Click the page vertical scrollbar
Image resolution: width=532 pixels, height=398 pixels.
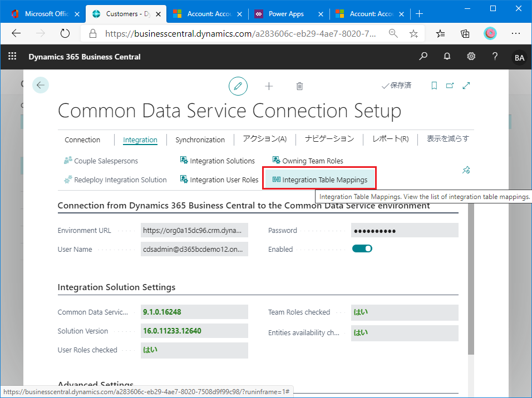pyautogui.click(x=471, y=278)
